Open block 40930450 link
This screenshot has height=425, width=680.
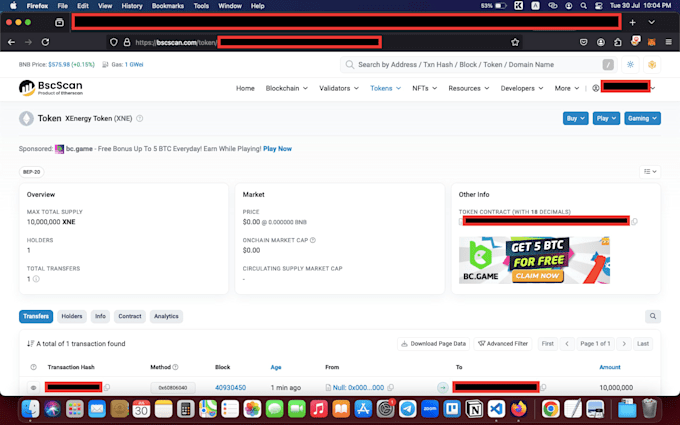[230, 387]
